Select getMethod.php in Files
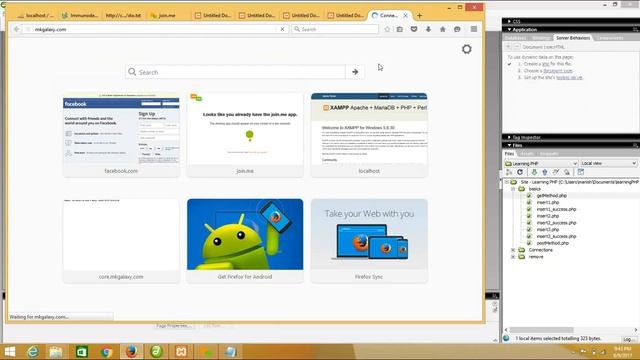Viewport: 640px width, 360px height. pyautogui.click(x=551, y=196)
